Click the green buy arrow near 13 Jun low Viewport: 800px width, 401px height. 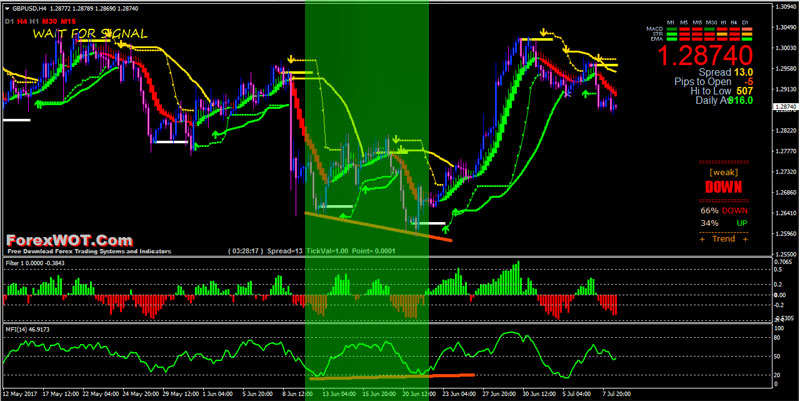click(343, 216)
